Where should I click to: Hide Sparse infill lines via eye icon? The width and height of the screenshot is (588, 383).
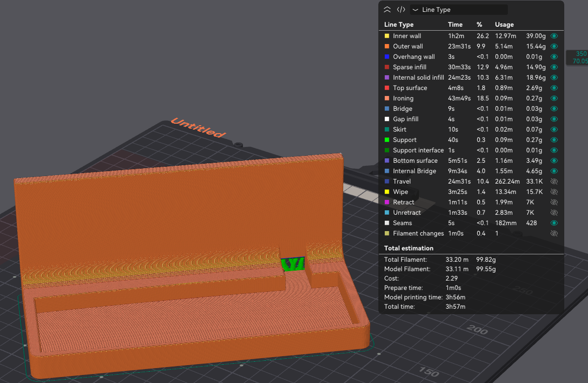(x=554, y=67)
